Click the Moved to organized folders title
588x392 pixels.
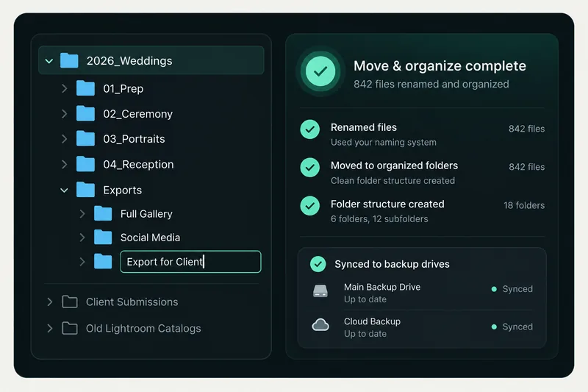394,165
